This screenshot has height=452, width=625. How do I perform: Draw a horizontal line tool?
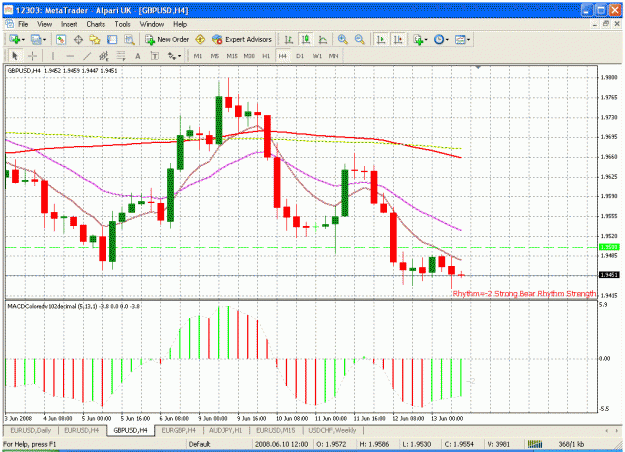(x=70, y=56)
